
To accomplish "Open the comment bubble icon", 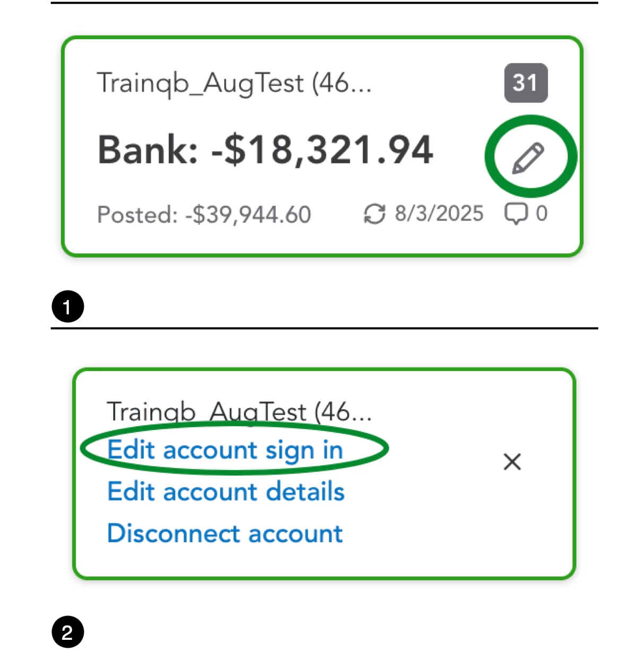I will coord(516,214).
